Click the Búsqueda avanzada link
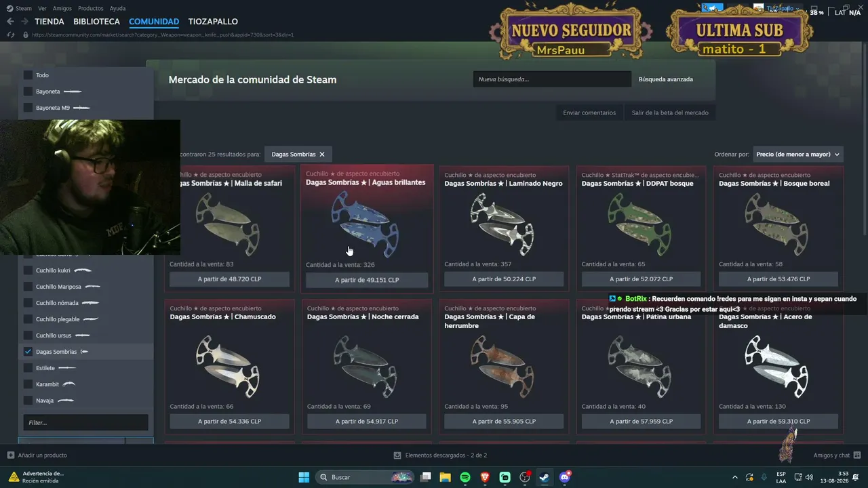The height and width of the screenshot is (488, 868). [x=666, y=79]
